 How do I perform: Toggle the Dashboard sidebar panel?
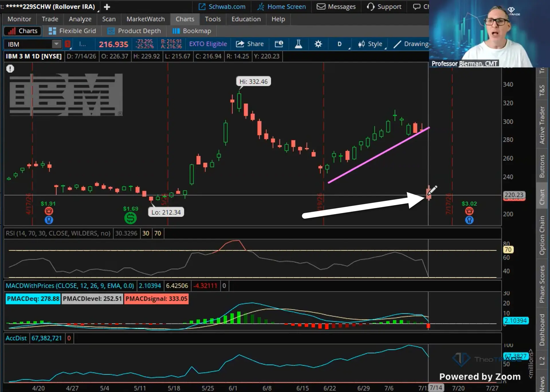pyautogui.click(x=542, y=330)
